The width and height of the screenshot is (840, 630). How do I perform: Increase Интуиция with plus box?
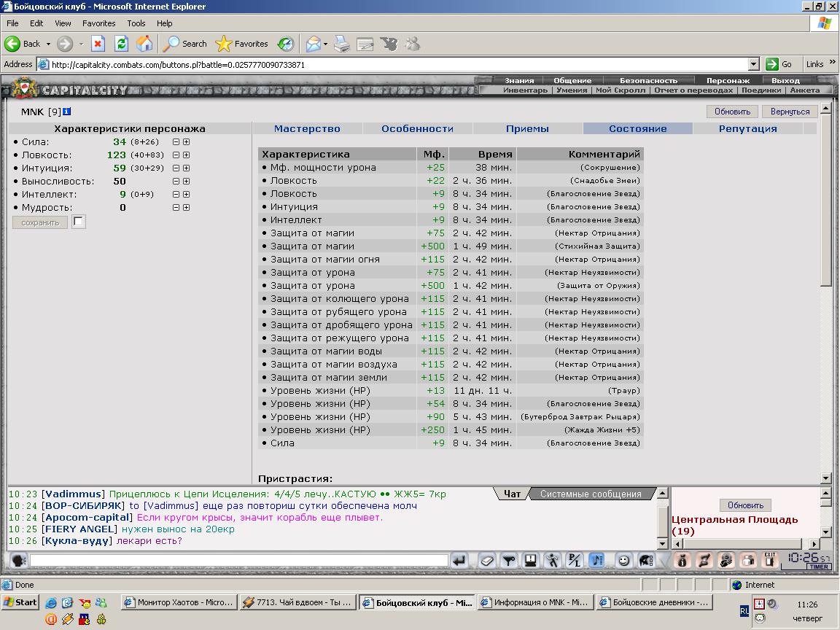tap(186, 168)
